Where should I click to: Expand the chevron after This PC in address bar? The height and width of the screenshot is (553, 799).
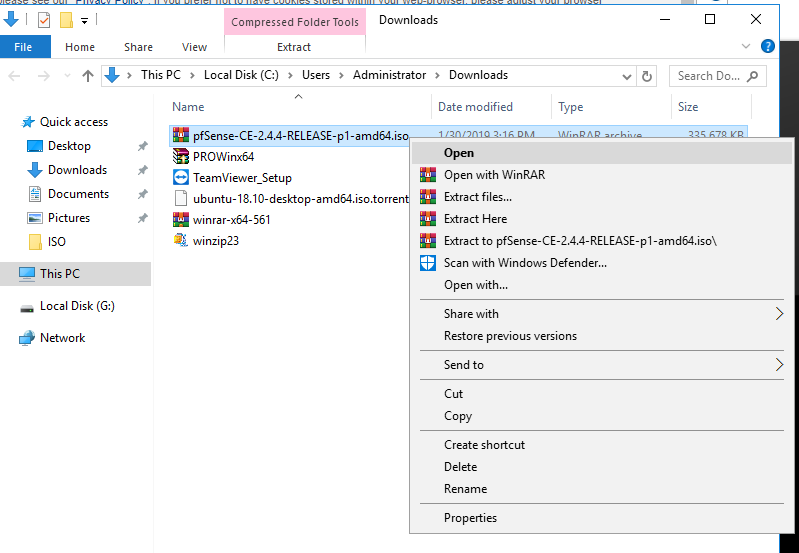(192, 75)
